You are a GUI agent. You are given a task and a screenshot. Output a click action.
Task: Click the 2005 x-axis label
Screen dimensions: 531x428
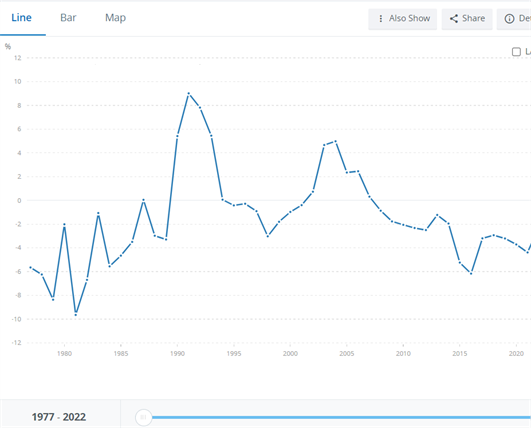(347, 354)
